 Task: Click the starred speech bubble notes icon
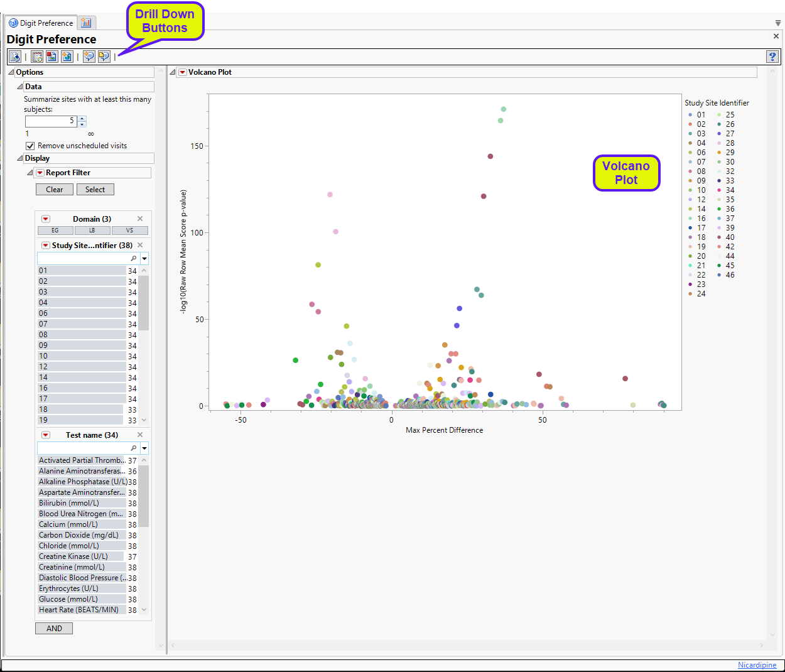coord(89,57)
